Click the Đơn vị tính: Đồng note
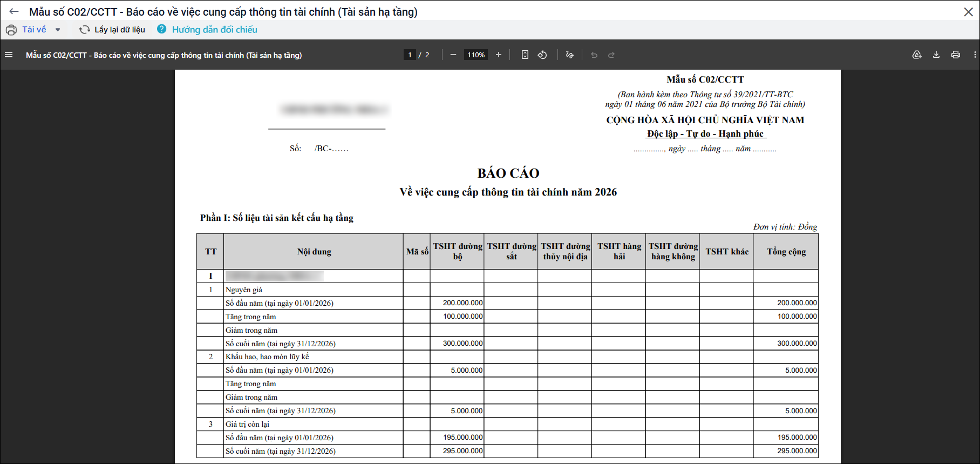The height and width of the screenshot is (464, 980). 785,227
